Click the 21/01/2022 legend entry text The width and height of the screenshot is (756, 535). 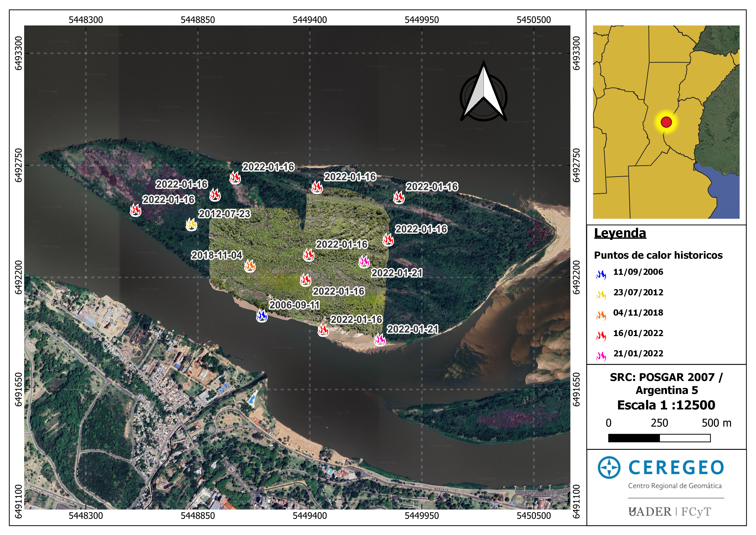coord(638,354)
